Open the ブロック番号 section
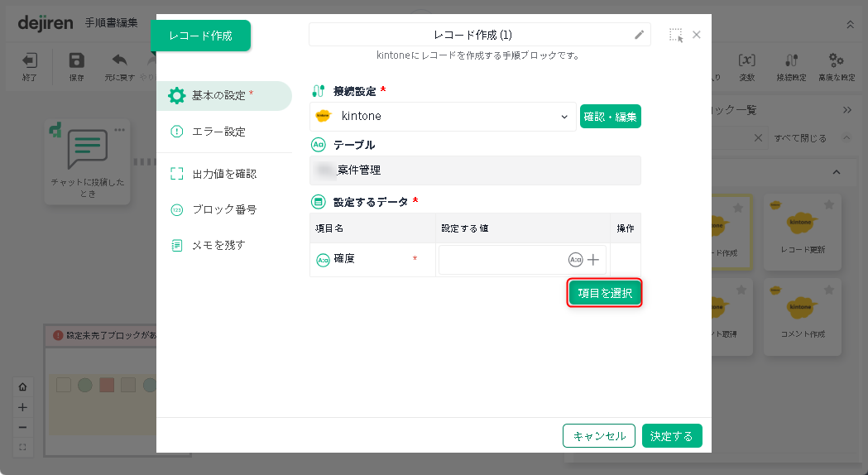The image size is (868, 475). 223,209
